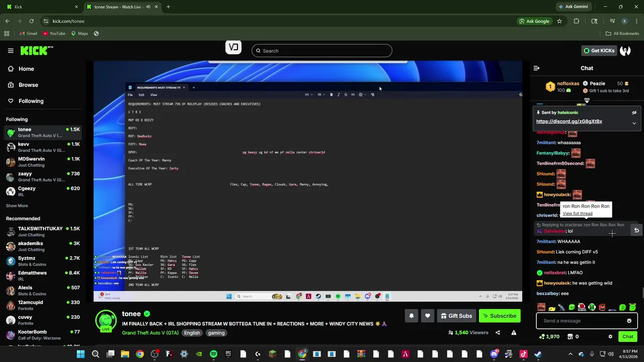Bookmark this page with star icon
The width and height of the screenshot is (644, 362).
(x=559, y=21)
